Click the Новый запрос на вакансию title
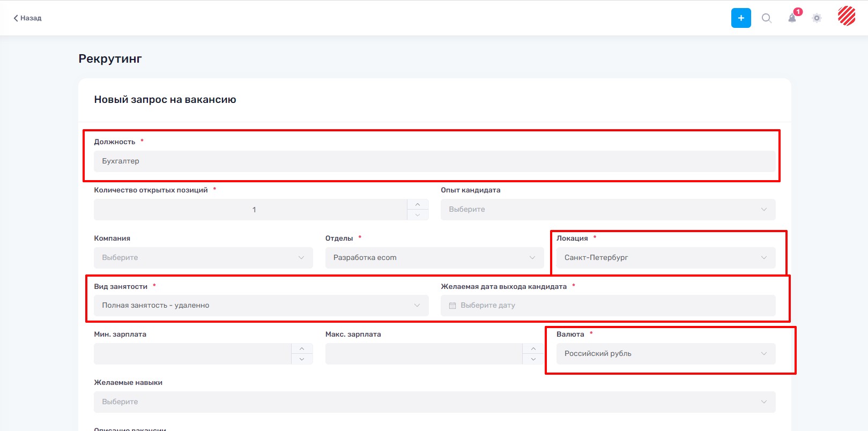Image resolution: width=868 pixels, height=431 pixels. click(165, 100)
